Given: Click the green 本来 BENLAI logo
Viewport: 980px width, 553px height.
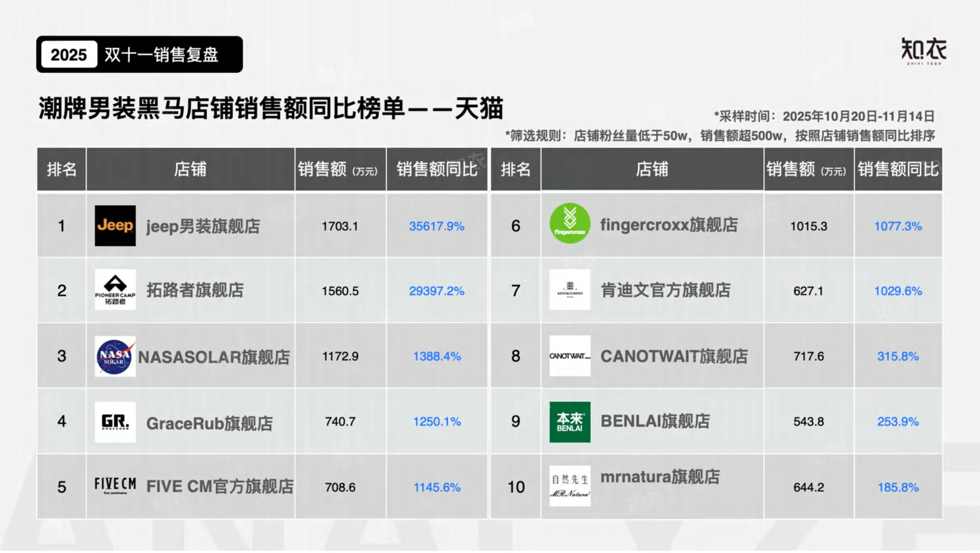Looking at the screenshot, I should pyautogui.click(x=570, y=422).
